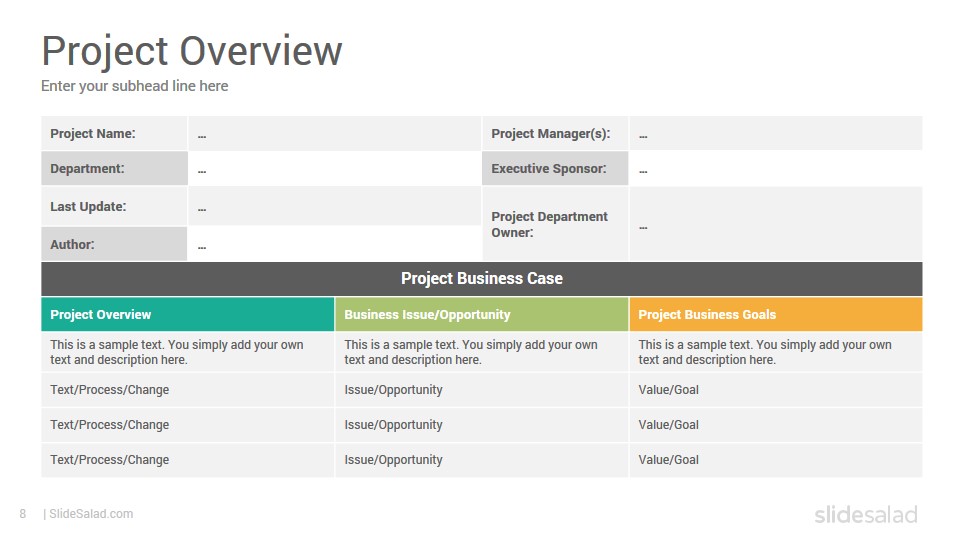Click the green Business Issue/Opportunity header
This screenshot has width=960, height=540.
[482, 314]
